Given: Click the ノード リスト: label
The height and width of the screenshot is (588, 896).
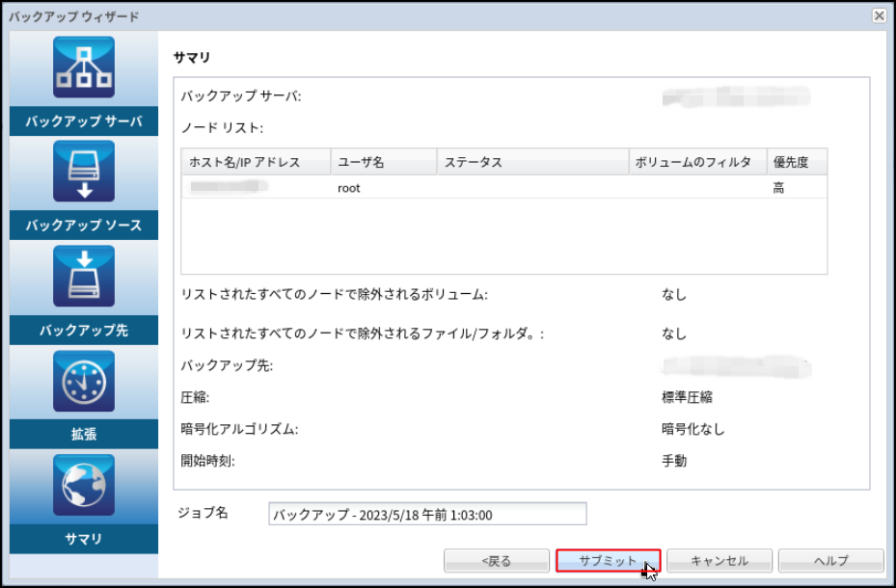Looking at the screenshot, I should point(222,128).
